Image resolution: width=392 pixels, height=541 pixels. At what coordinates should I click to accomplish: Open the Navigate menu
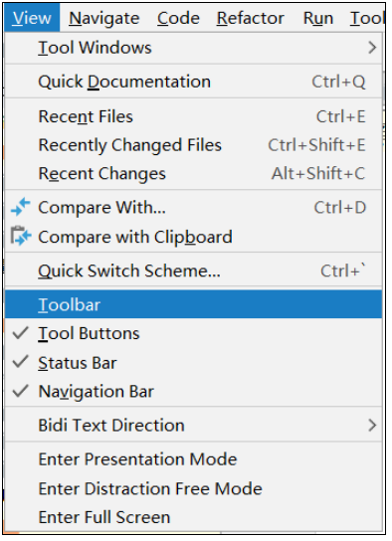pos(104,18)
